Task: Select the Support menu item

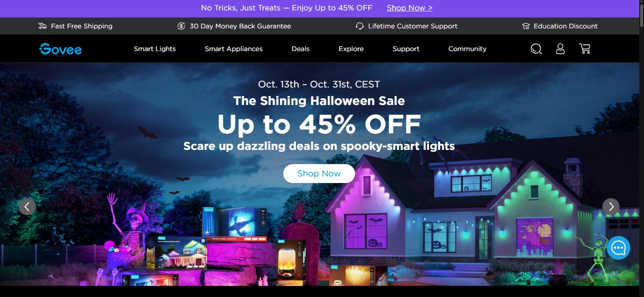Action: [406, 49]
